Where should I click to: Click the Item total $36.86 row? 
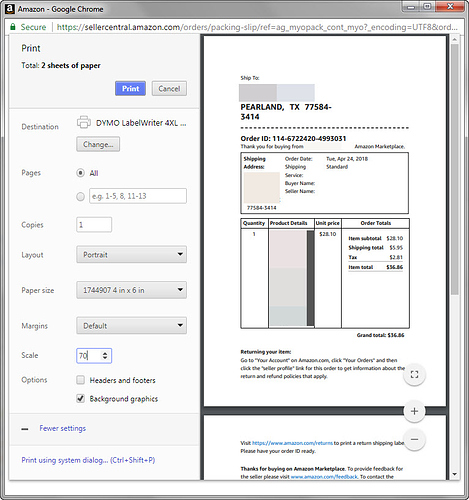[x=376, y=267]
